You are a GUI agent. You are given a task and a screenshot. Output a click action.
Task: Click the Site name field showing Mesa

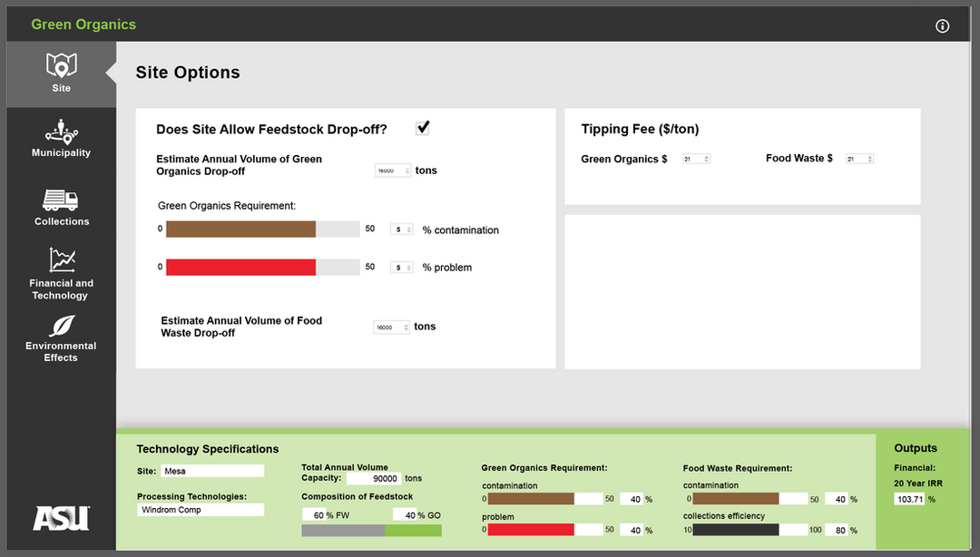[212, 471]
